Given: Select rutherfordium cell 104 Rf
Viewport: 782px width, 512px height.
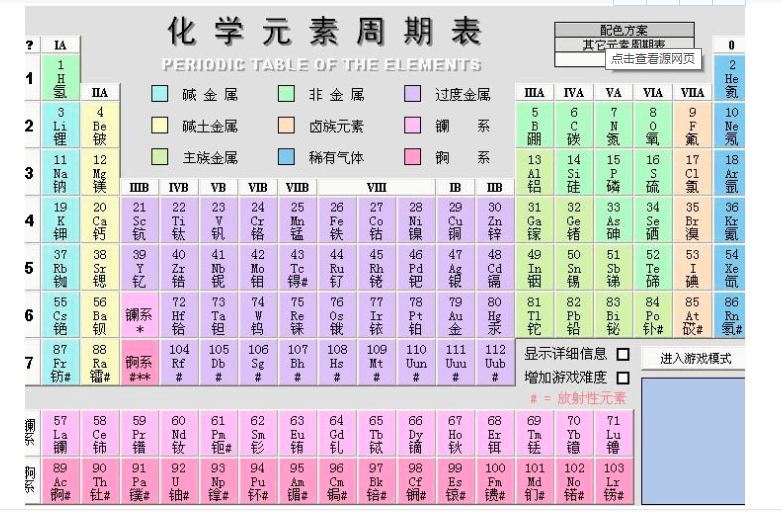Looking at the screenshot, I should pos(179,362).
